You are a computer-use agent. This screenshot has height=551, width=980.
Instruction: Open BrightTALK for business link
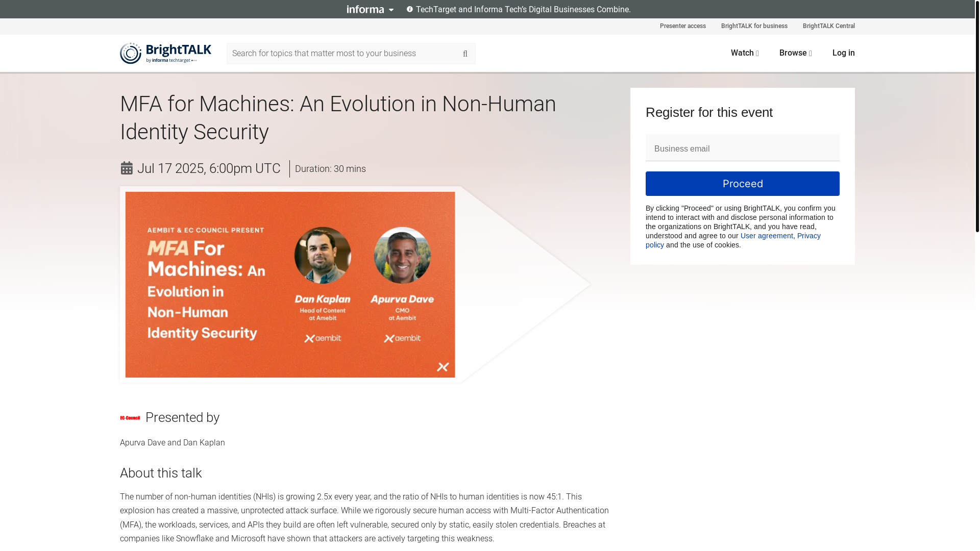(x=754, y=26)
